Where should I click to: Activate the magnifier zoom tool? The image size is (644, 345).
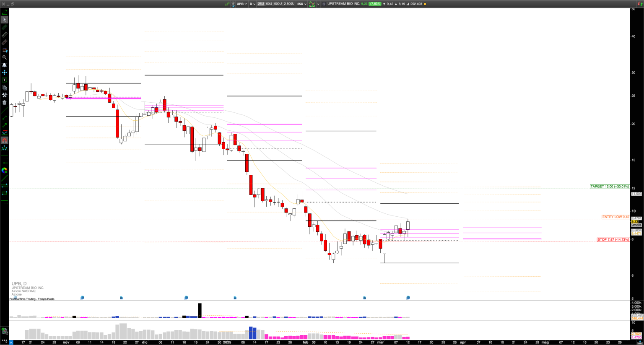(5, 57)
